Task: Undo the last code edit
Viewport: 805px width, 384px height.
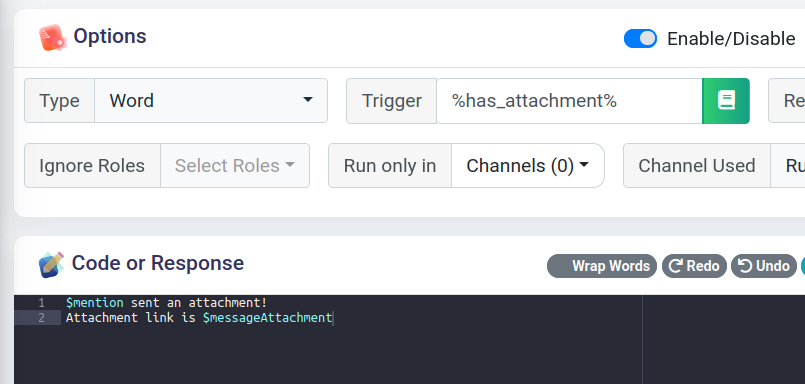Action: (x=763, y=266)
